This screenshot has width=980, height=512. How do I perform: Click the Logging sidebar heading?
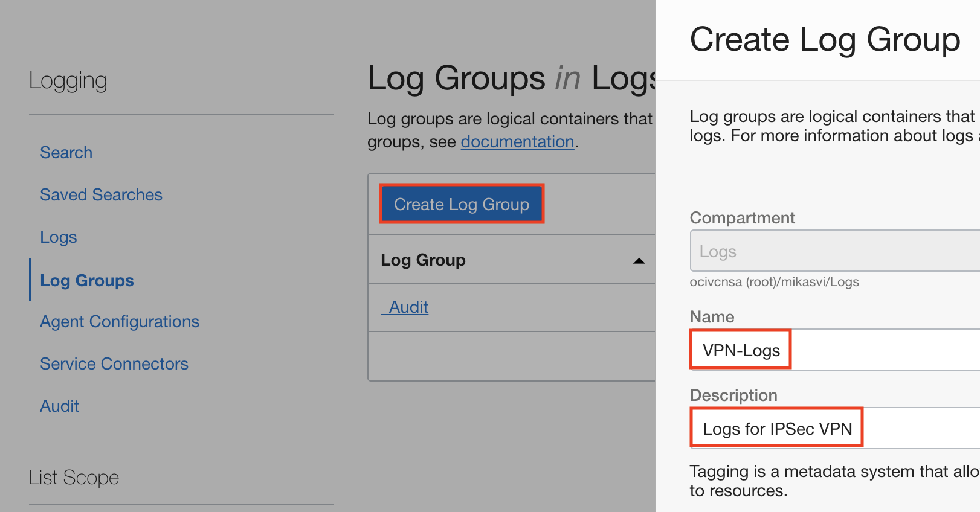(68, 81)
